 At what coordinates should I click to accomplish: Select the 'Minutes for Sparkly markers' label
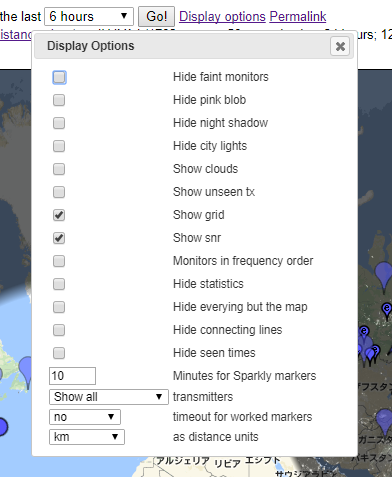coord(244,376)
